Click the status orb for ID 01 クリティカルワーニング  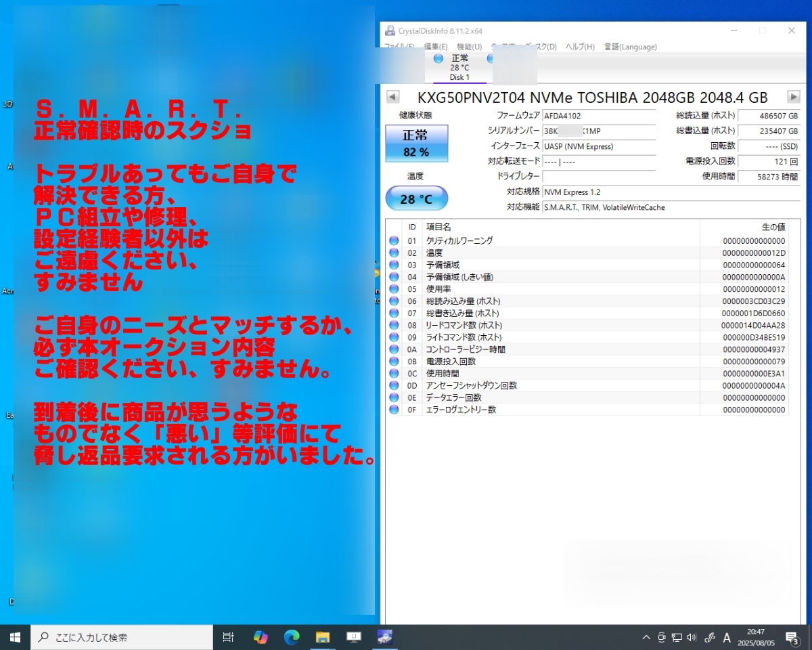(x=394, y=240)
